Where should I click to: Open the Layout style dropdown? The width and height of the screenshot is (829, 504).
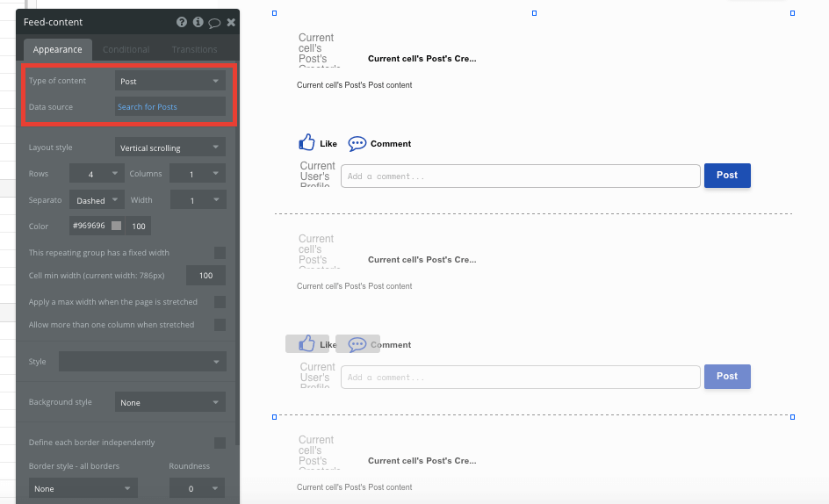170,148
